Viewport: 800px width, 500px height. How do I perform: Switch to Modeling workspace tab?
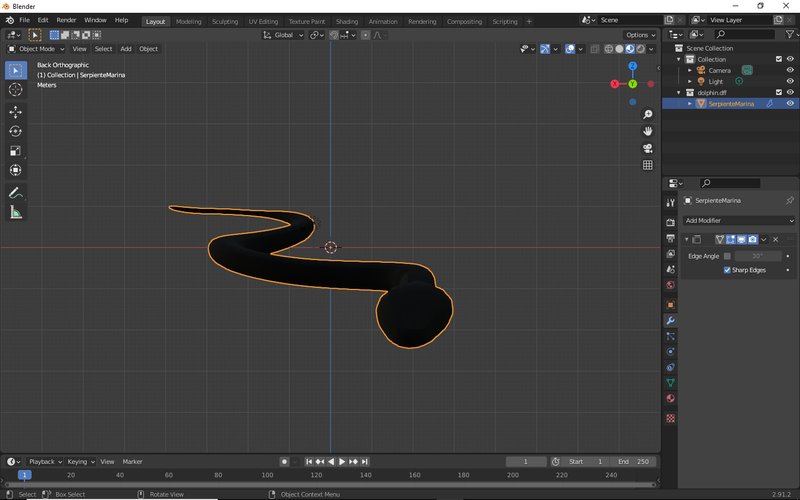[x=189, y=21]
